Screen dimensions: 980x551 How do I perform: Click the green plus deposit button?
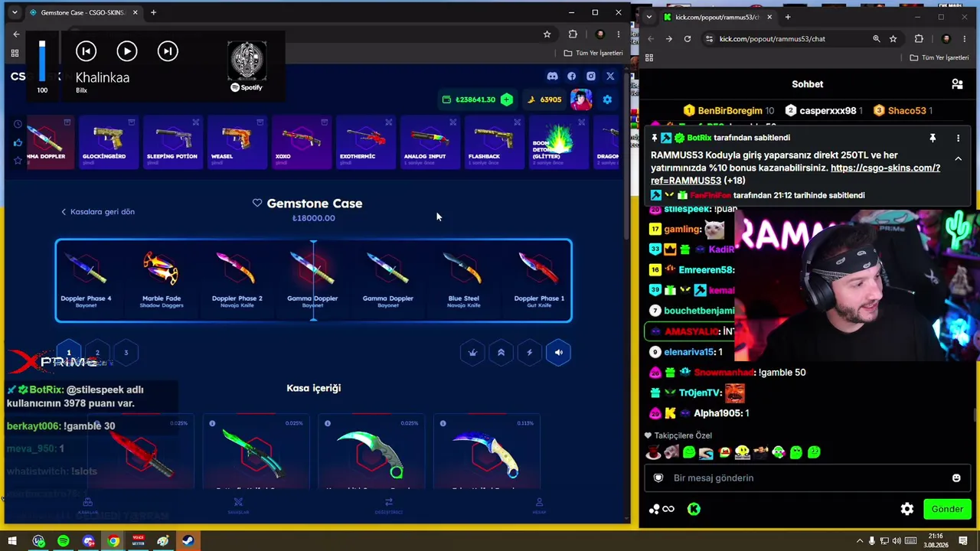point(506,99)
